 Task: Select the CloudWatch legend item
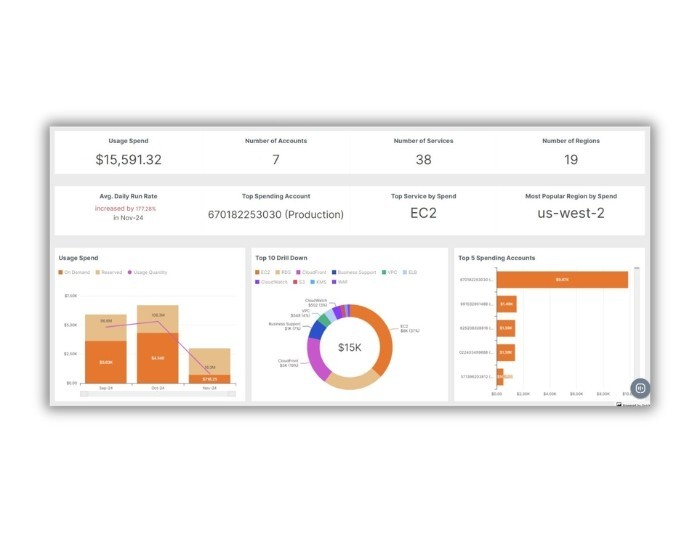(x=271, y=282)
